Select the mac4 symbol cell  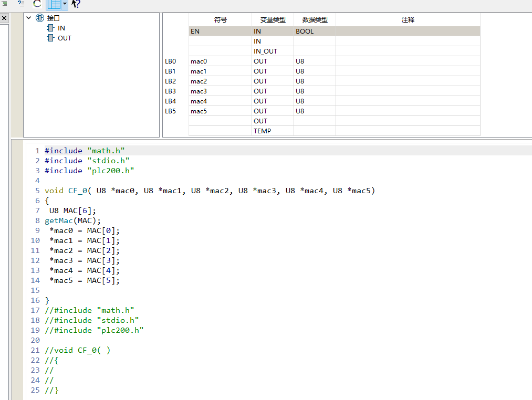tap(220, 101)
